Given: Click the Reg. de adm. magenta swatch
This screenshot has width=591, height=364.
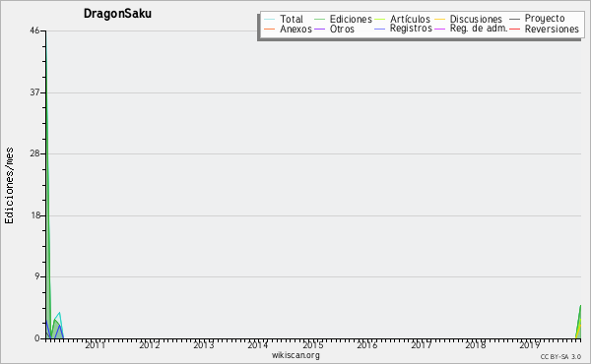Looking at the screenshot, I should coord(440,29).
